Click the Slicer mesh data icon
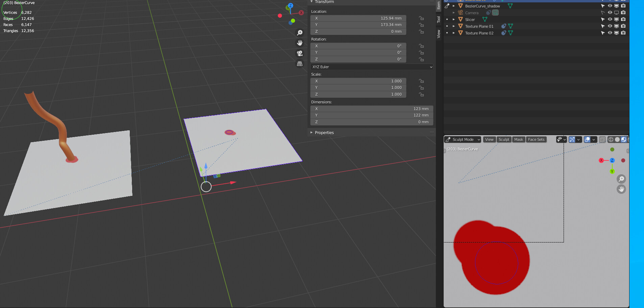Screen dimensions: 644x308 click(x=485, y=19)
